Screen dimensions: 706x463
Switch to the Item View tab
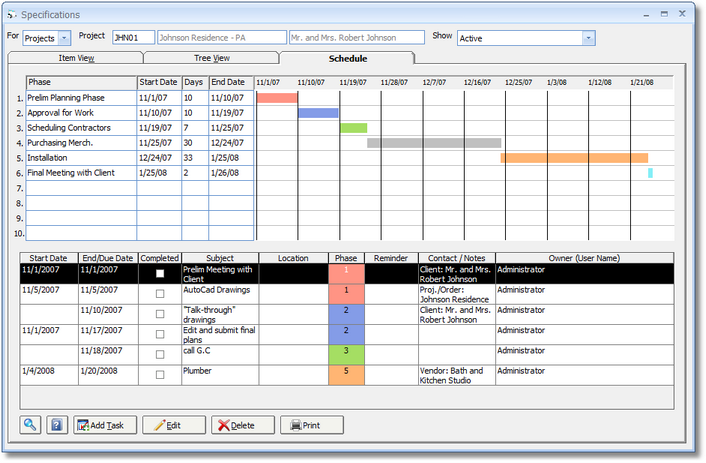click(x=76, y=58)
